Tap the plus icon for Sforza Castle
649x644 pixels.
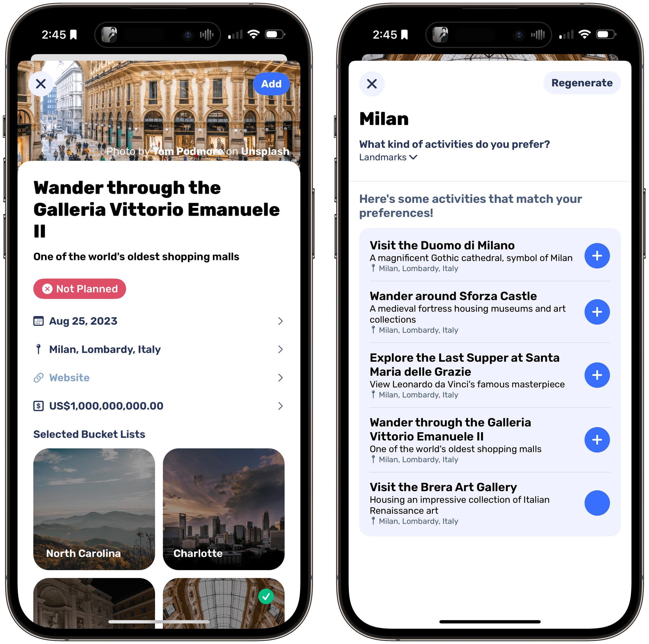pos(597,311)
